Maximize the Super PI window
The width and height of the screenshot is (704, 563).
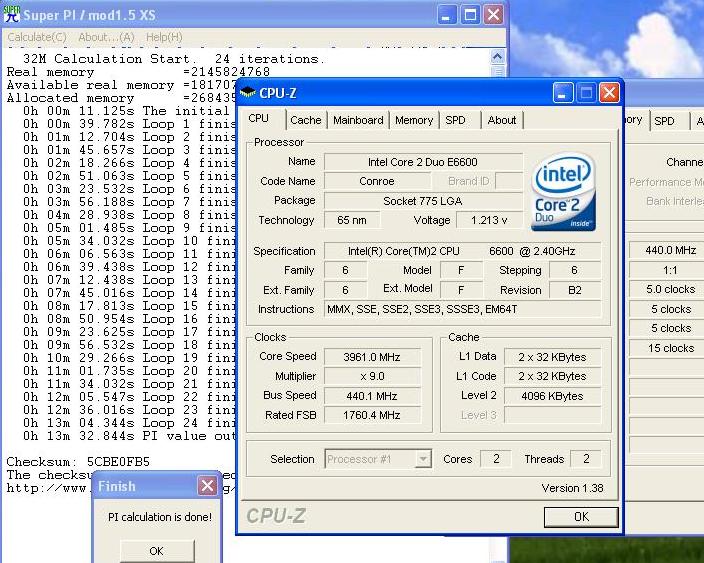tap(470, 15)
